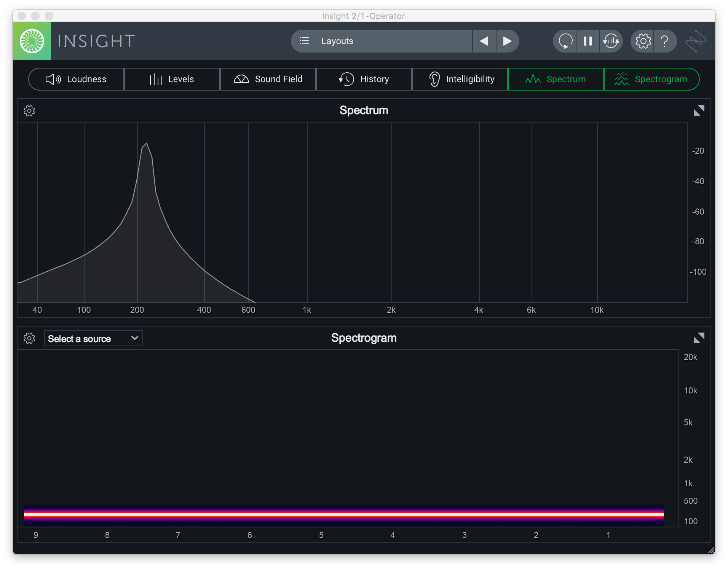Open the Select a source dropdown
Image resolution: width=728 pixels, height=570 pixels.
click(x=93, y=338)
